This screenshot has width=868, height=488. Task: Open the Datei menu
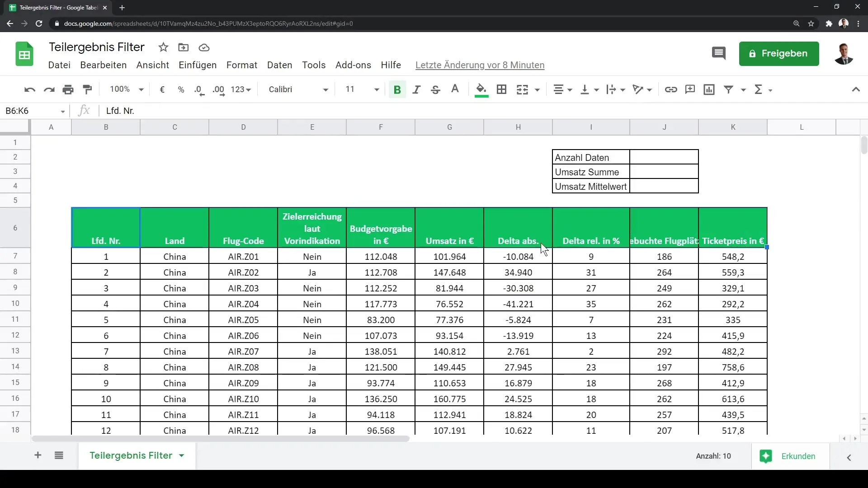(59, 65)
